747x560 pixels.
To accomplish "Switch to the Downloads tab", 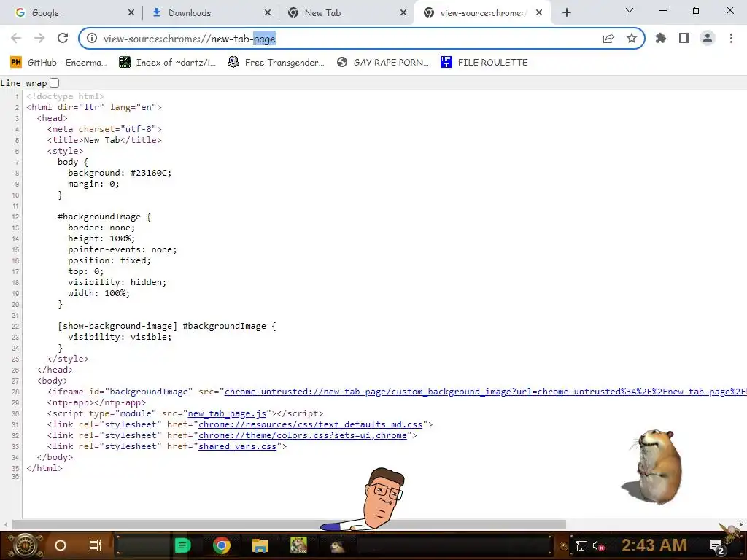I will click(x=210, y=13).
